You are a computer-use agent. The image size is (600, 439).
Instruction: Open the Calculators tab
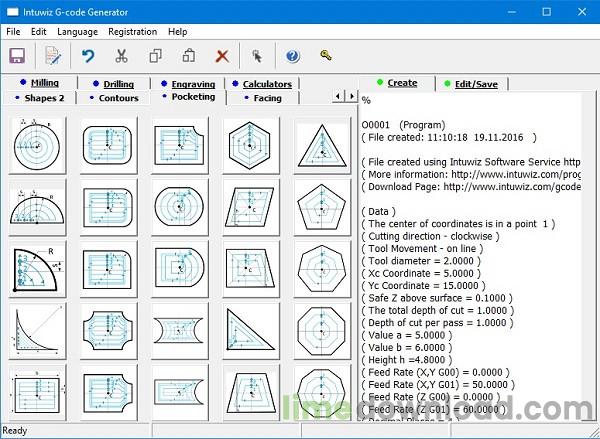(x=262, y=84)
